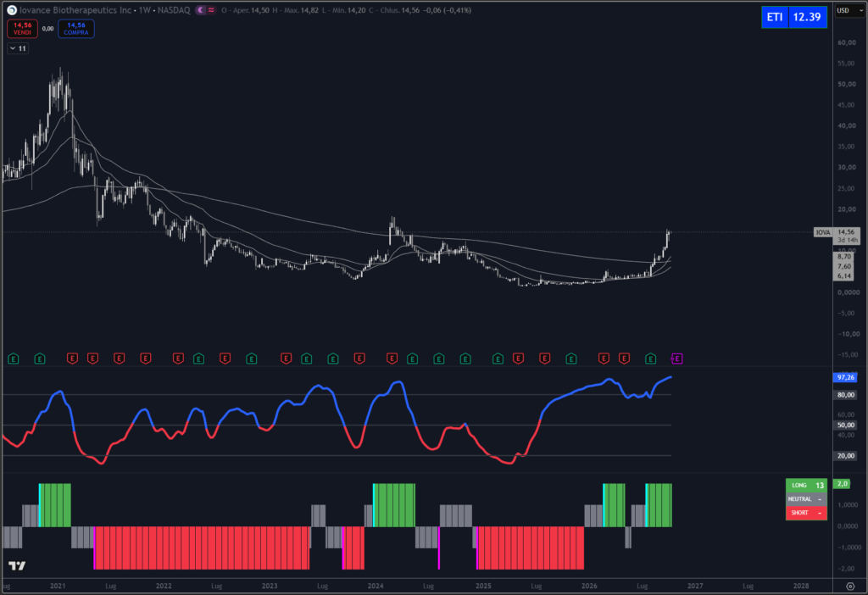Click the 2025 label on the time axis

pos(483,587)
